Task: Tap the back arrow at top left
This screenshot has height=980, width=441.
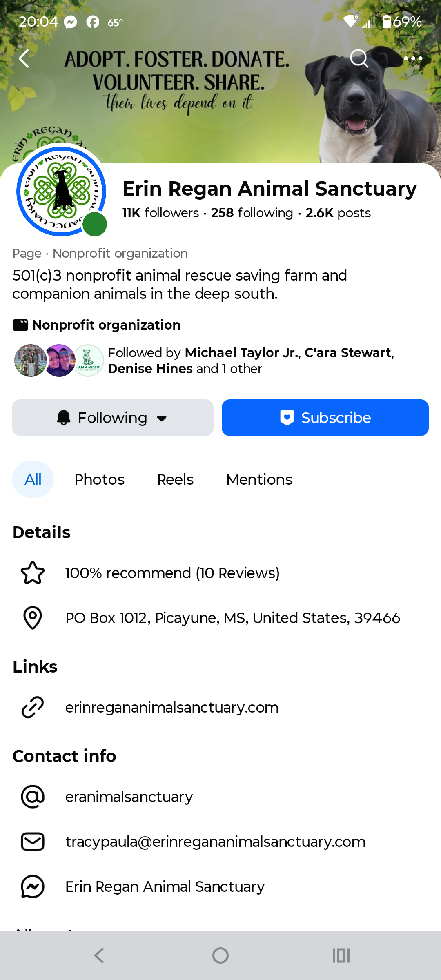Action: 24,59
